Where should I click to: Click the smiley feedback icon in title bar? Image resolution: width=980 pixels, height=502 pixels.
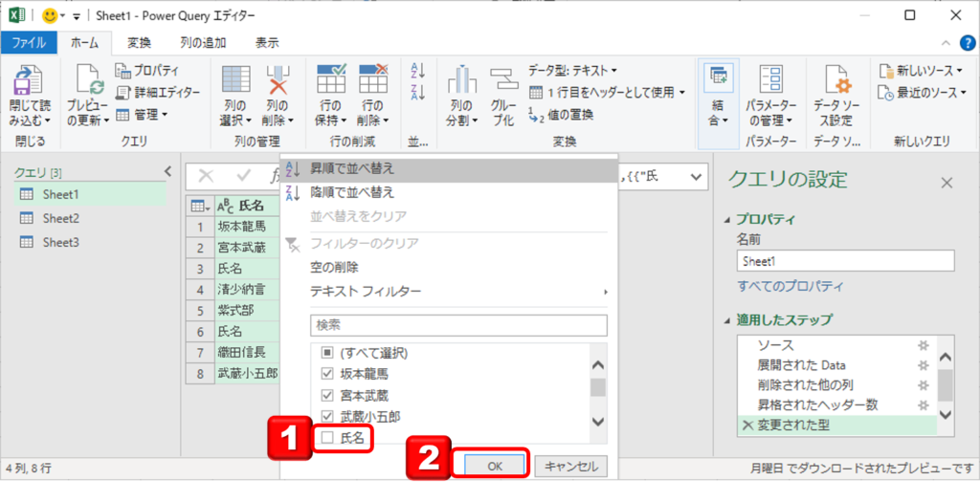click(x=50, y=15)
